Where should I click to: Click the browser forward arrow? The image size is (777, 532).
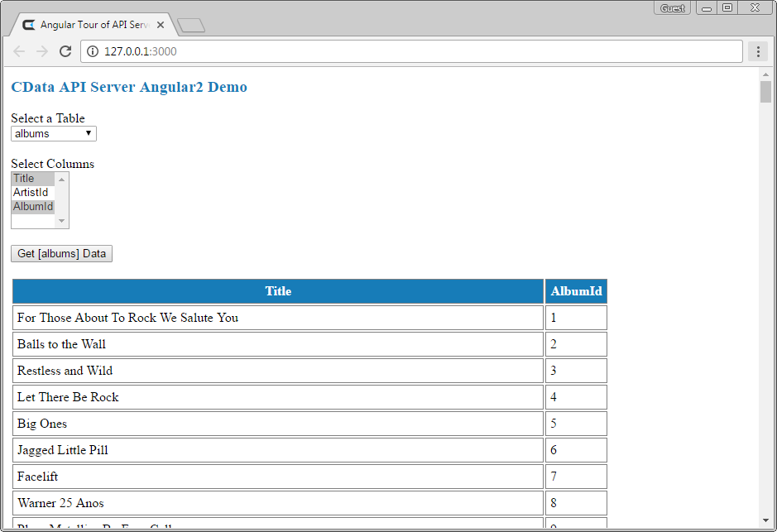tap(42, 51)
